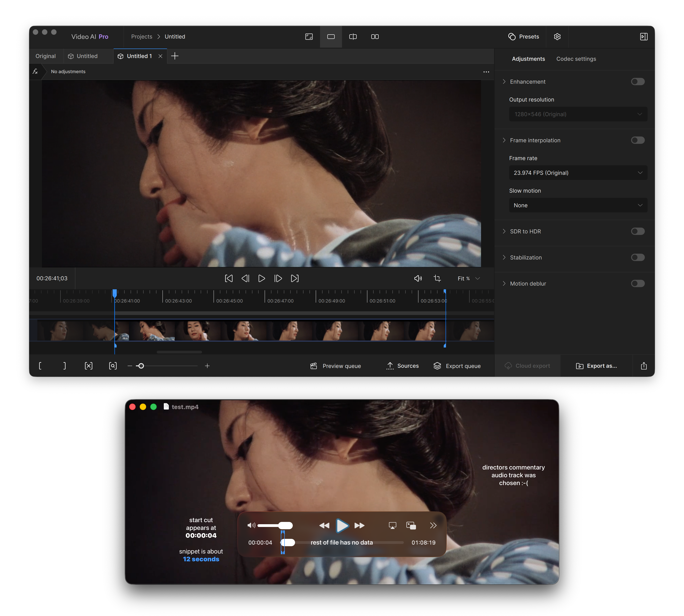The image size is (684, 616).
Task: Toggle the Enhancement switch
Action: click(x=637, y=81)
